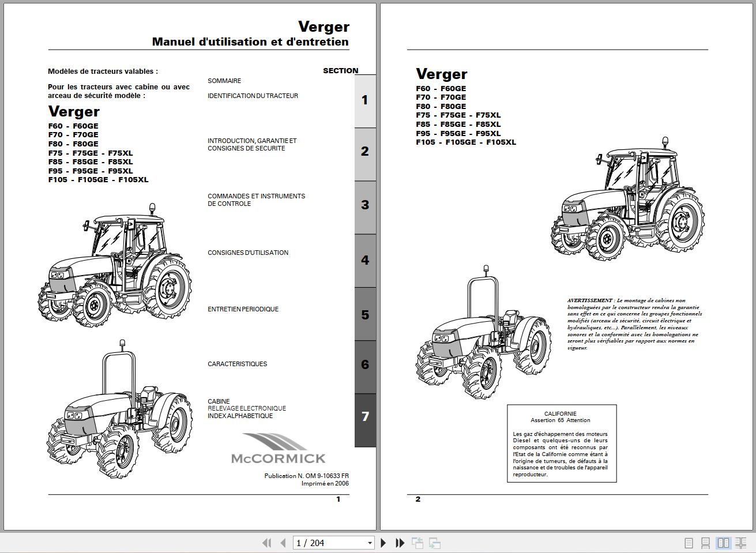
Task: Jump to the last page
Action: pyautogui.click(x=400, y=543)
